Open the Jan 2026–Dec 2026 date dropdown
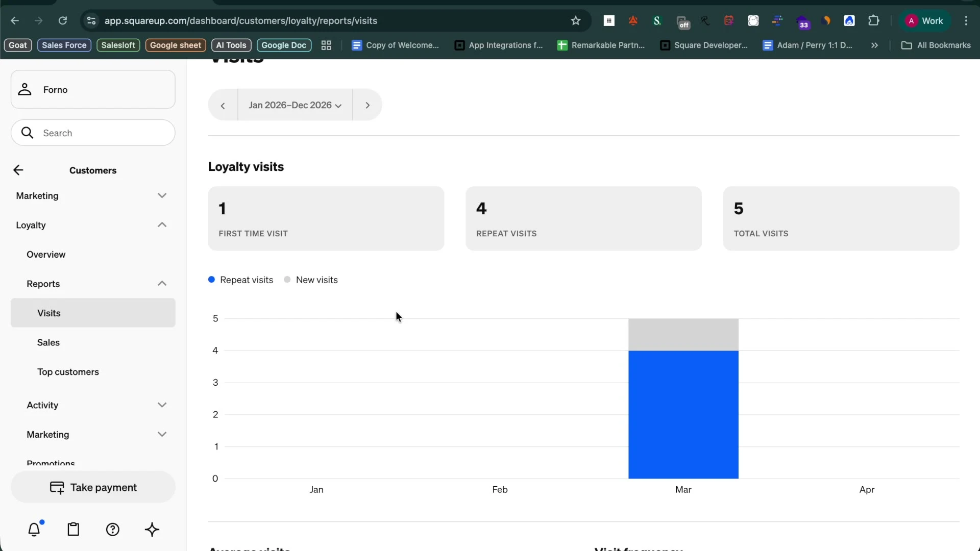This screenshot has height=551, width=980. 295,105
